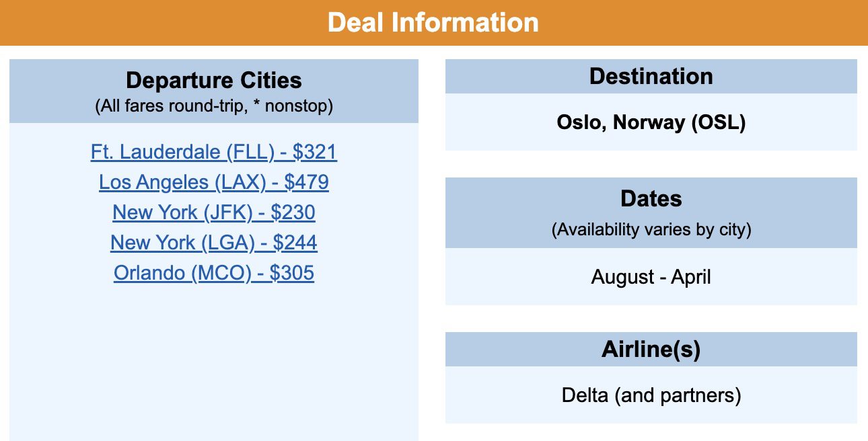Image resolution: width=868 pixels, height=441 pixels.
Task: Open the Orlando (MCO) $305 fare link
Action: click(x=213, y=273)
